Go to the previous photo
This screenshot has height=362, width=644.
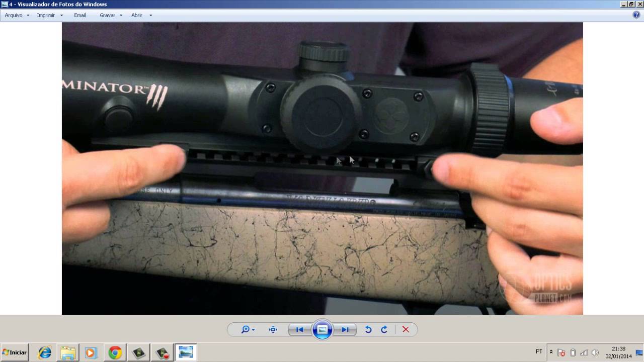[300, 330]
